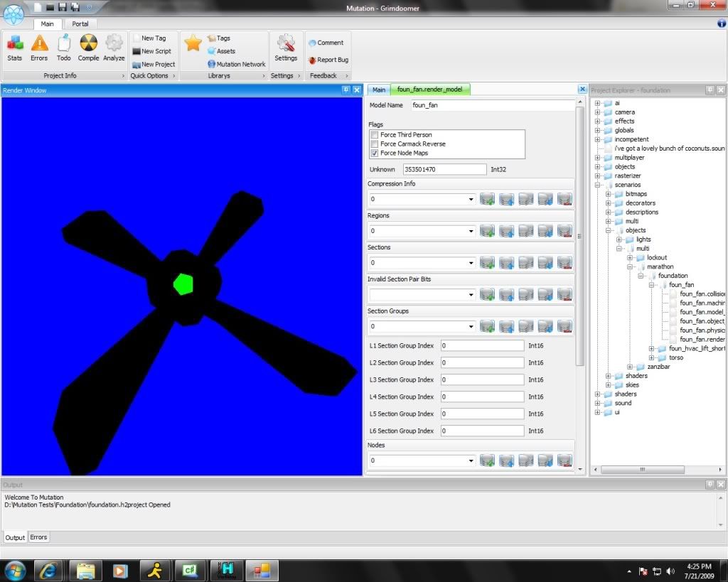This screenshot has height=582, width=728.
Task: Click the New Script button
Action: point(152,51)
